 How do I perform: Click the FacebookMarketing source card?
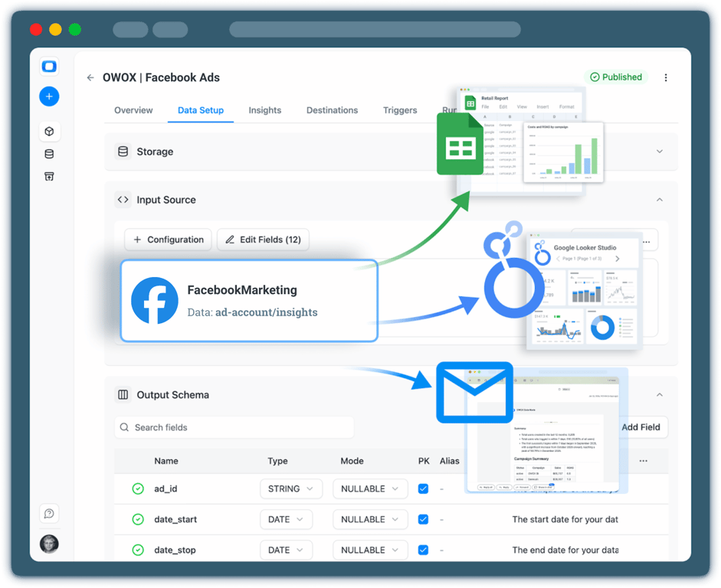point(249,301)
